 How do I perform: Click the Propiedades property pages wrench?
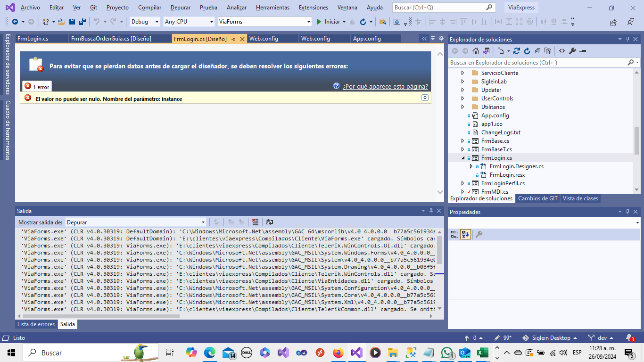coord(479,234)
